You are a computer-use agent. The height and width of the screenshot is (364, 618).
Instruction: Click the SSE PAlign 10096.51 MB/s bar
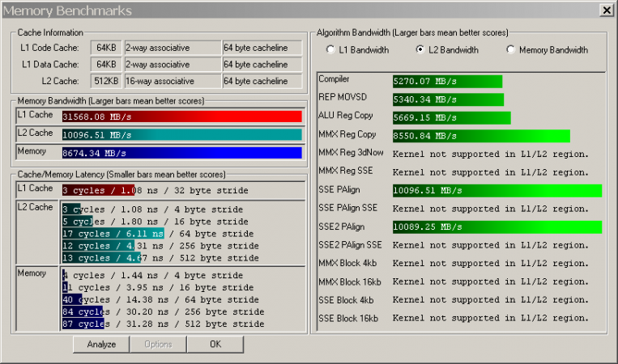497,190
